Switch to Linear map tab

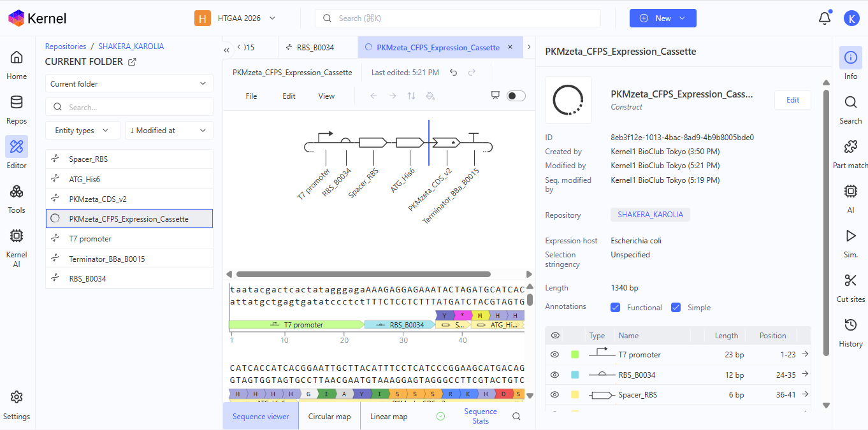[389, 417]
